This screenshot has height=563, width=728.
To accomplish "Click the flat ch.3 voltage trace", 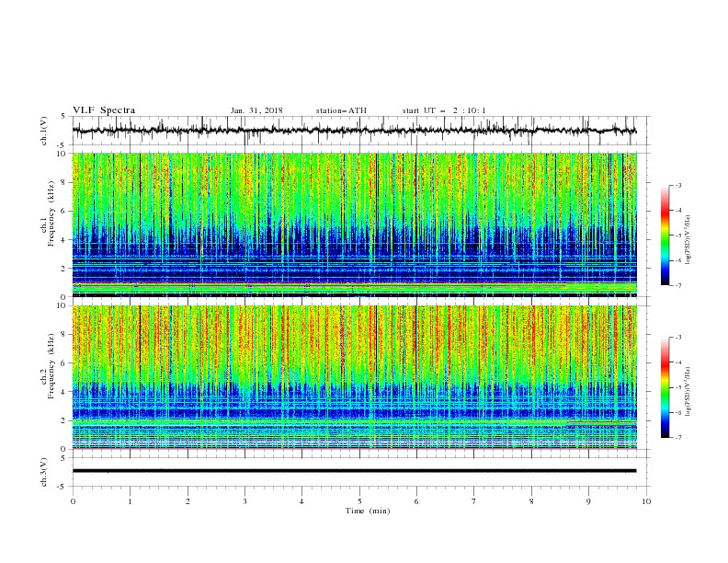I will pyautogui.click(x=354, y=471).
